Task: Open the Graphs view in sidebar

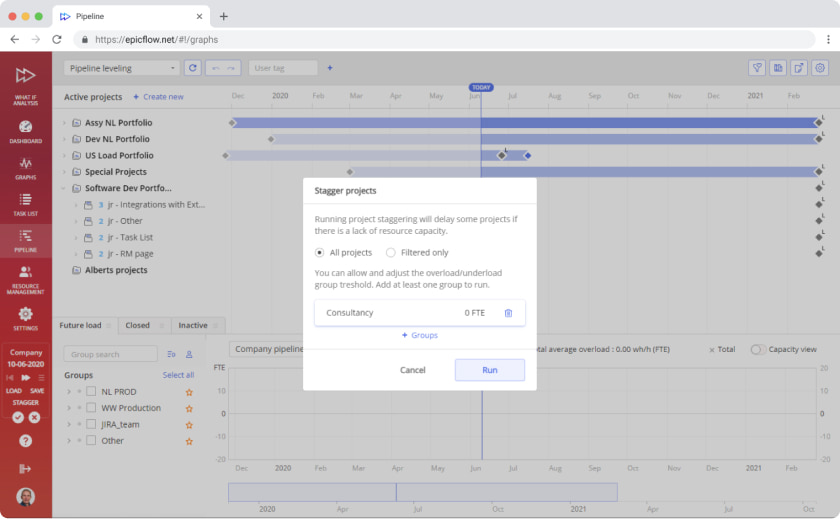Action: (x=25, y=169)
